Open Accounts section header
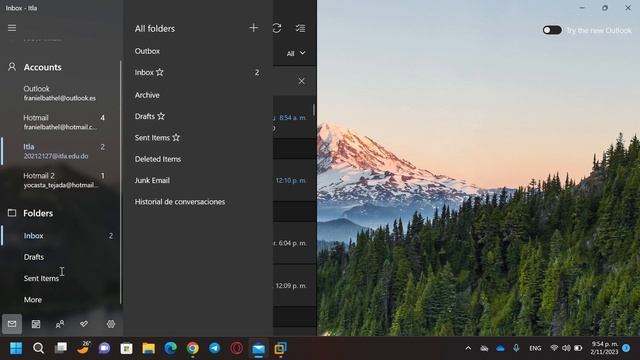Image resolution: width=640 pixels, height=360 pixels. pyautogui.click(x=42, y=67)
